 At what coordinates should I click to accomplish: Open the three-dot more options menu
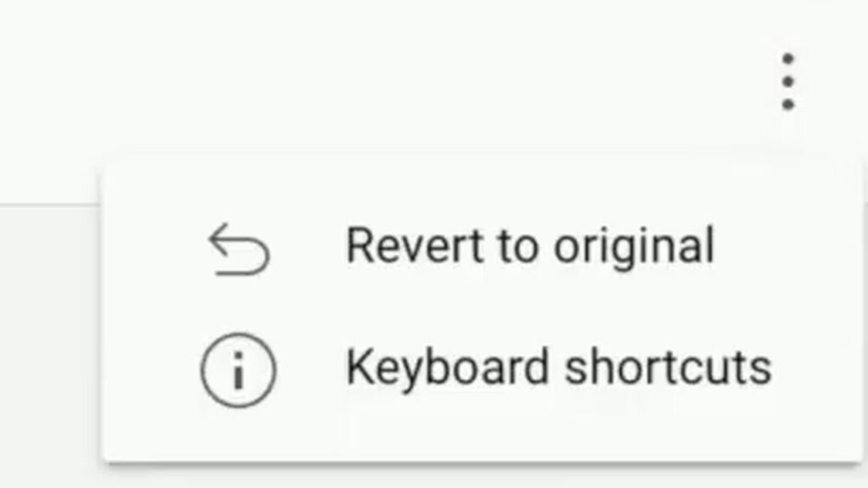787,81
